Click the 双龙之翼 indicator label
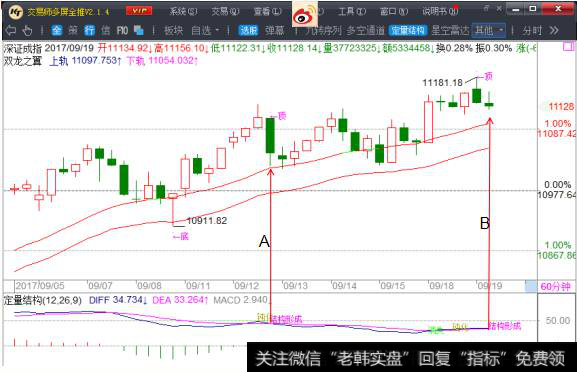 (x=23, y=61)
